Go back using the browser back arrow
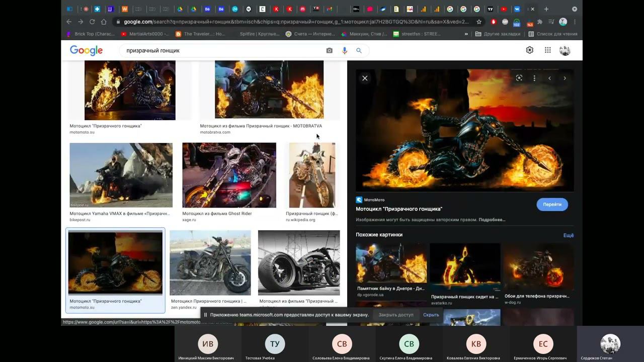 pos(69,22)
